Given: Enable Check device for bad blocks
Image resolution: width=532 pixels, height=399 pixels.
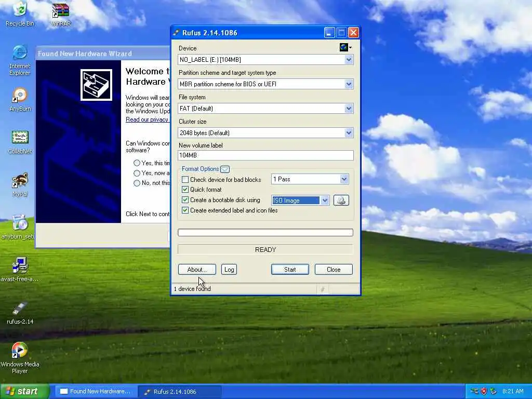Looking at the screenshot, I should pos(185,179).
